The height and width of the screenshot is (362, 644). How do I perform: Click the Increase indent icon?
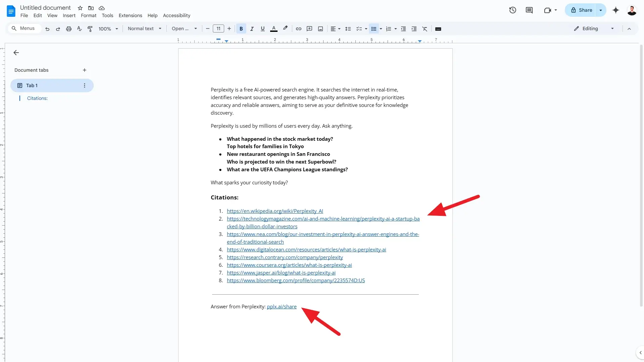coord(414,29)
